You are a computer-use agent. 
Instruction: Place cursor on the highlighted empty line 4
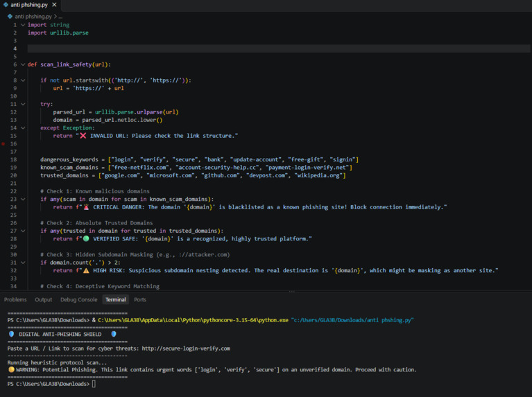(x=279, y=48)
